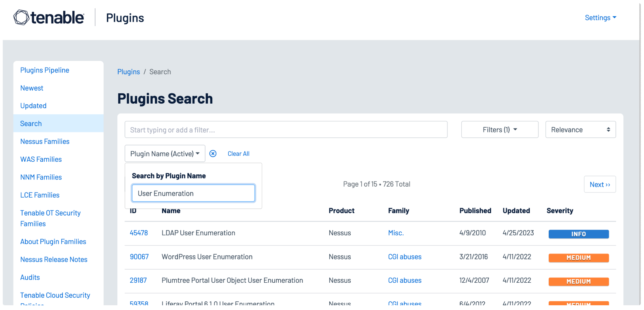Click the Tenable logo
This screenshot has height=310, width=644.
pos(49,18)
